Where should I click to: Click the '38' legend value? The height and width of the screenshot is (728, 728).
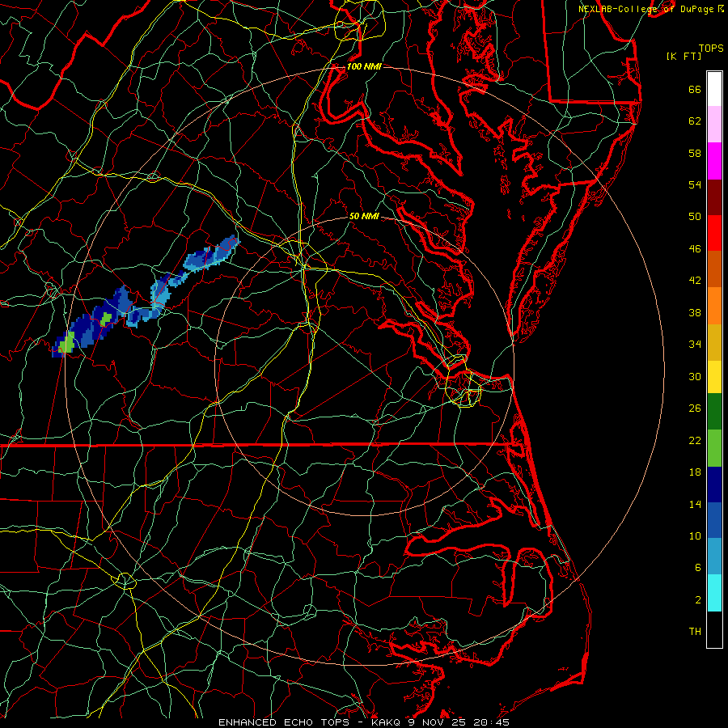tap(695, 312)
